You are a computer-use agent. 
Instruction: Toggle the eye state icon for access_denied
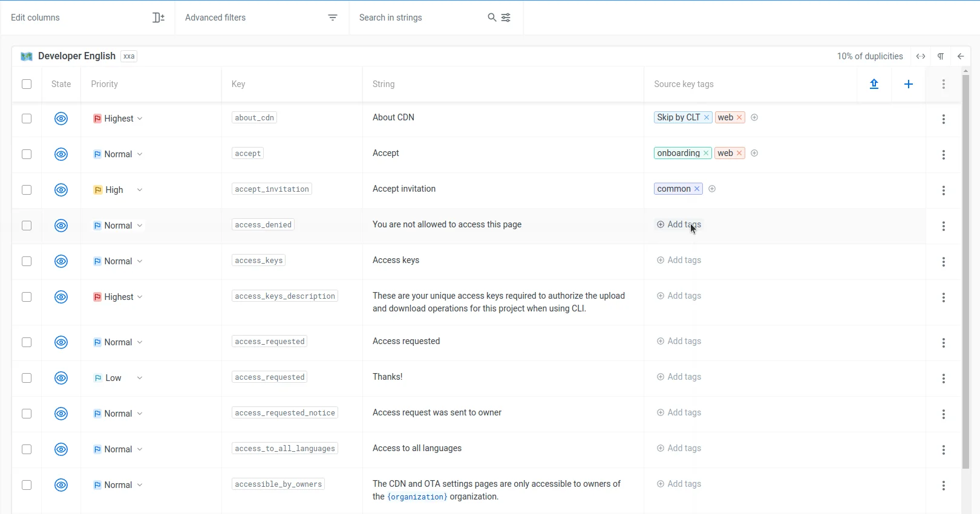[61, 226]
